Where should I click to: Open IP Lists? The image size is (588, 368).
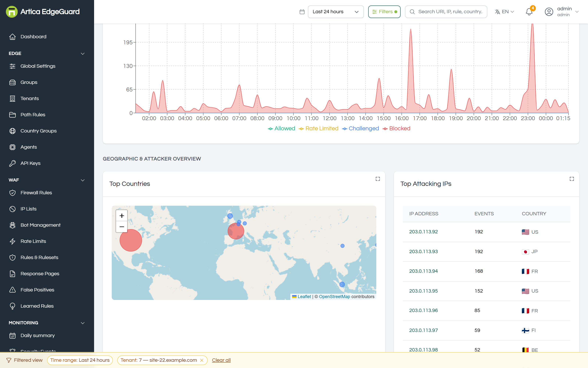click(47, 209)
